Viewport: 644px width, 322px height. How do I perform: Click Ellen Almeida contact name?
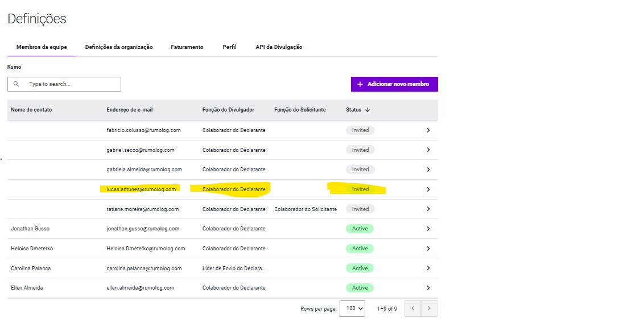27,288
